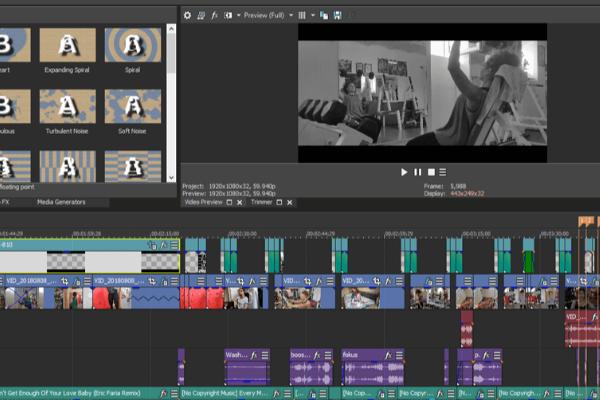Select the Wash... audio clip body
Screen dimensions: 600x400
(x=247, y=373)
